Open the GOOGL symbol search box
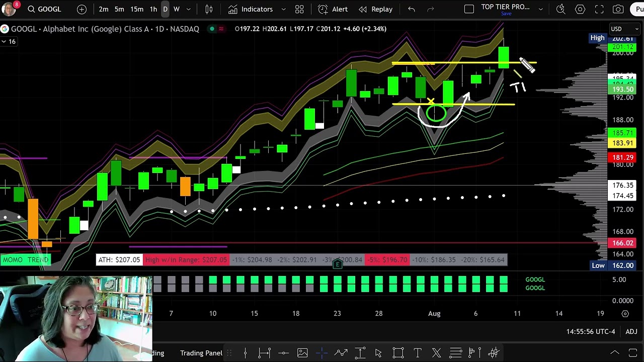This screenshot has height=362, width=644. 44,9
